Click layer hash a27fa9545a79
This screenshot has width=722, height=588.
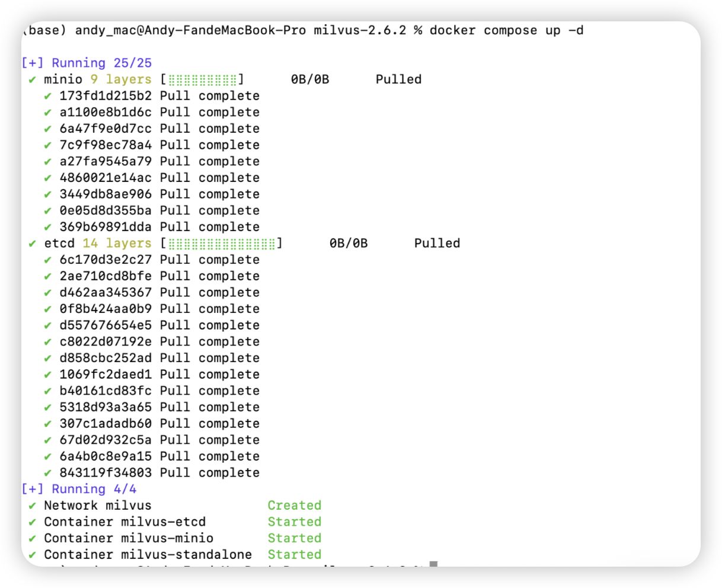(106, 162)
